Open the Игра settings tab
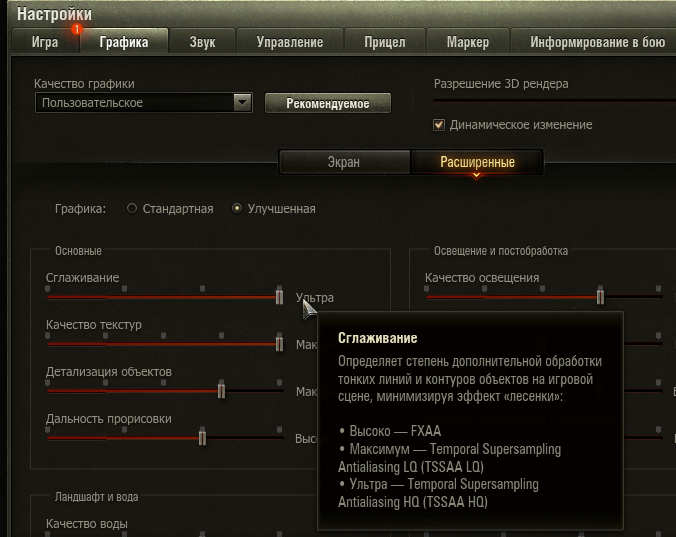This screenshot has width=676, height=537. pyautogui.click(x=45, y=42)
